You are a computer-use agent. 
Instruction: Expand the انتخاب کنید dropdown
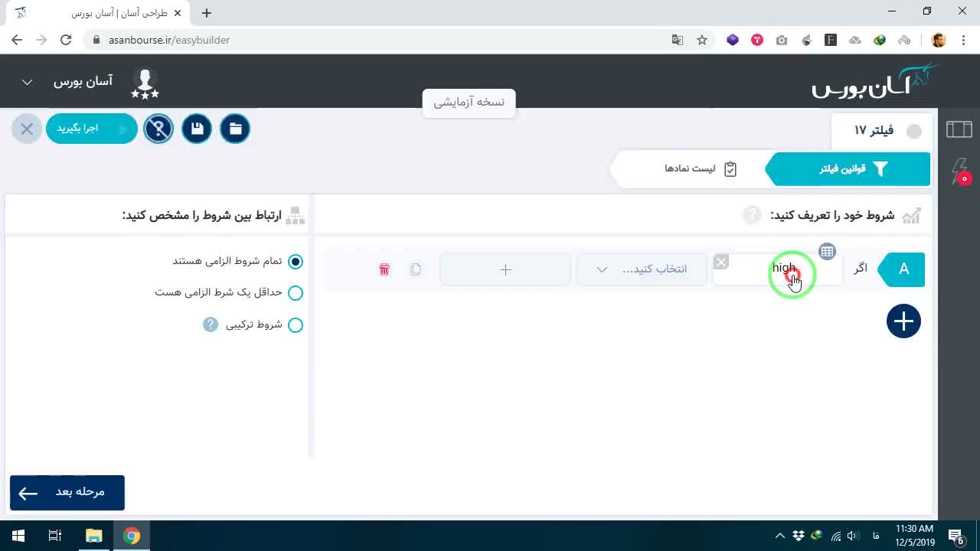coord(642,269)
